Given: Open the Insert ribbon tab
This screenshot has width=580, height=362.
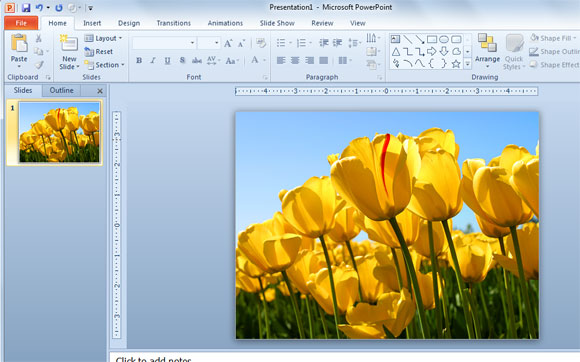Looking at the screenshot, I should (x=92, y=23).
